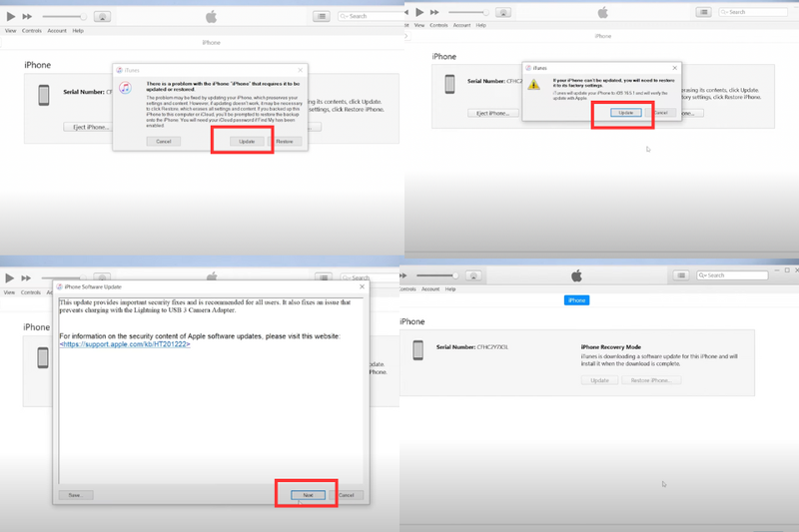Click Save in the iPhone Software Update dialog
The width and height of the screenshot is (799, 532).
[x=76, y=495]
